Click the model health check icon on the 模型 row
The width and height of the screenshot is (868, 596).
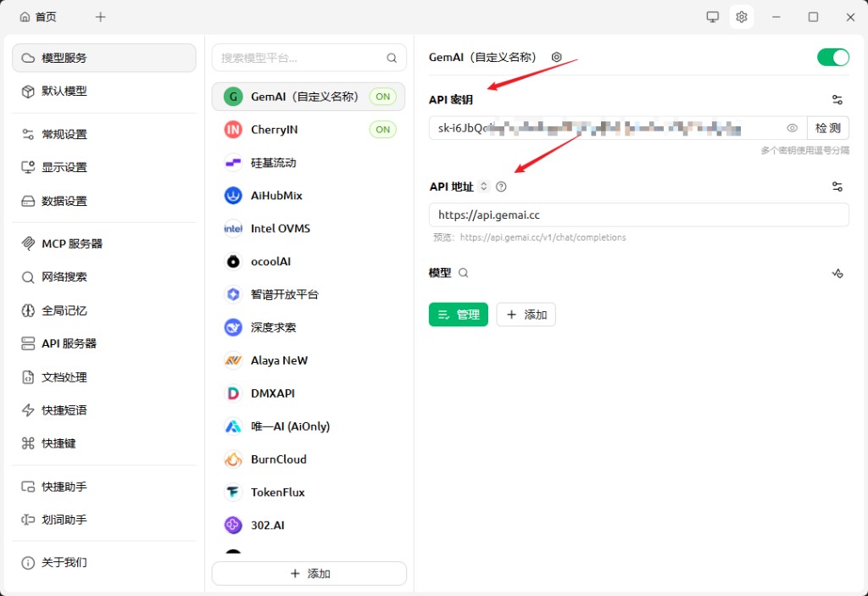click(837, 273)
